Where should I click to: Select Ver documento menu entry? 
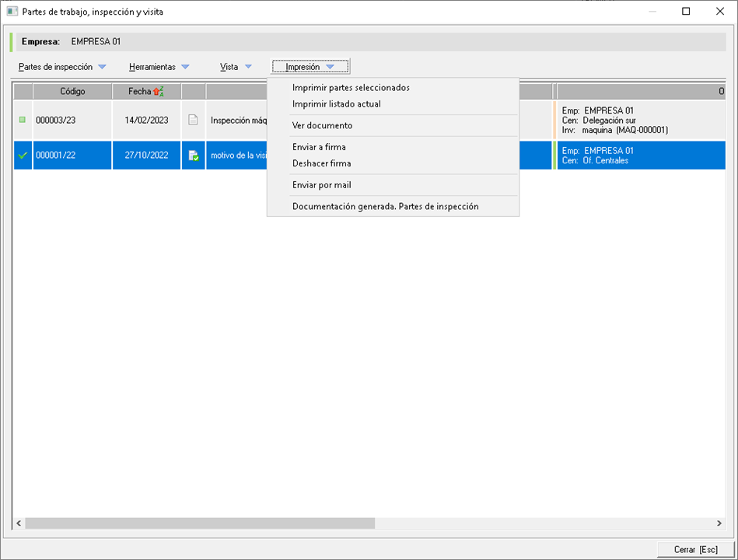coord(322,125)
